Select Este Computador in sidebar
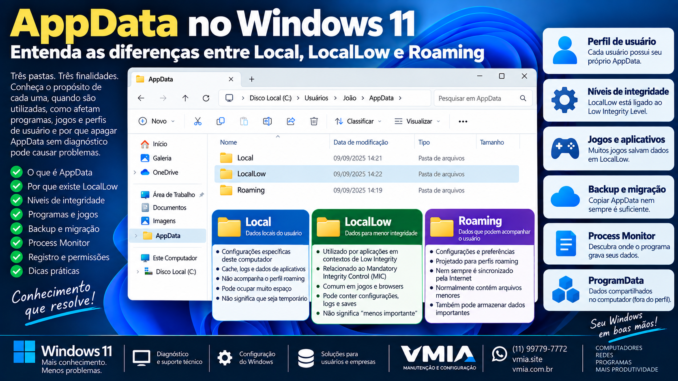The image size is (678, 381). point(169,258)
